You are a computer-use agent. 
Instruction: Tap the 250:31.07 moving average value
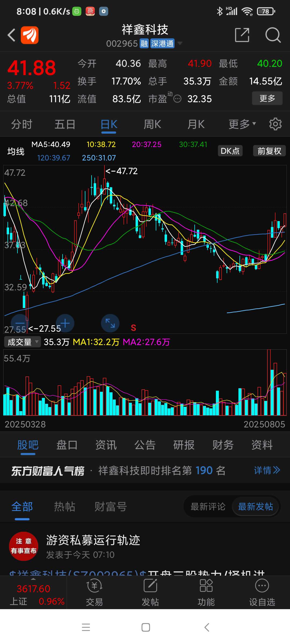click(x=99, y=158)
